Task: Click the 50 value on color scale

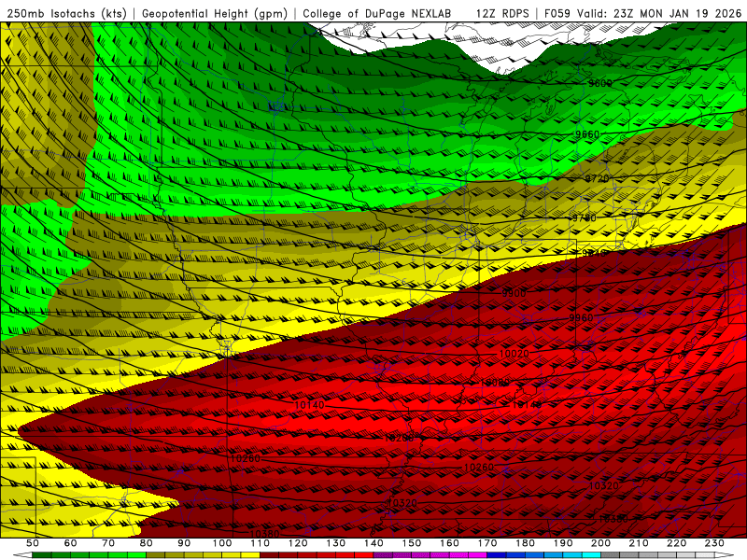Action: point(33,543)
